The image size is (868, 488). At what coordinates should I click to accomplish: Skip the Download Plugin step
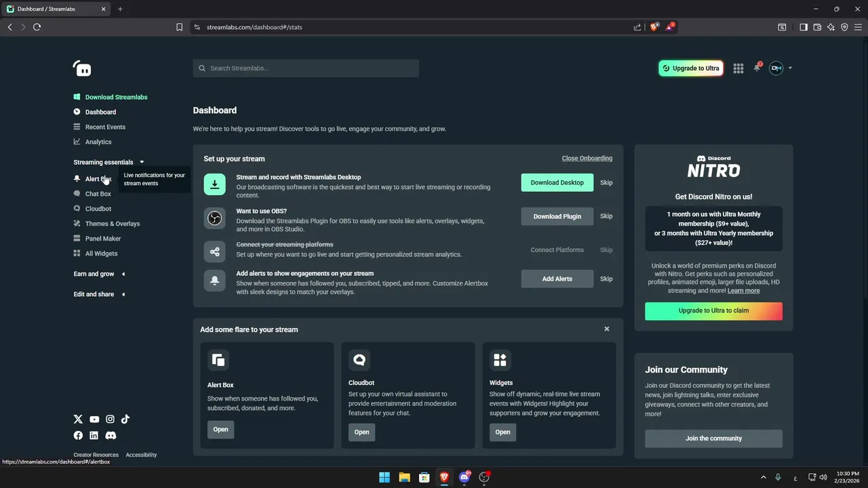tap(606, 216)
